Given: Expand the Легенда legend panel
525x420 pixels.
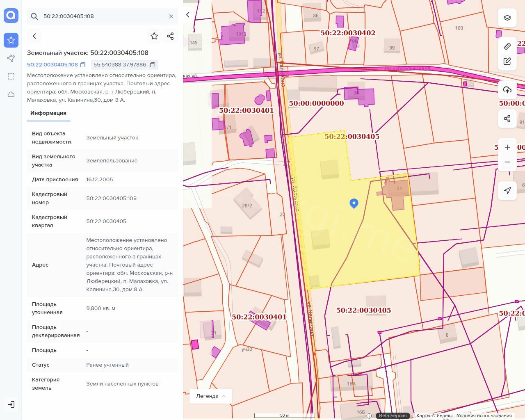Looking at the screenshot, I should click(211, 396).
